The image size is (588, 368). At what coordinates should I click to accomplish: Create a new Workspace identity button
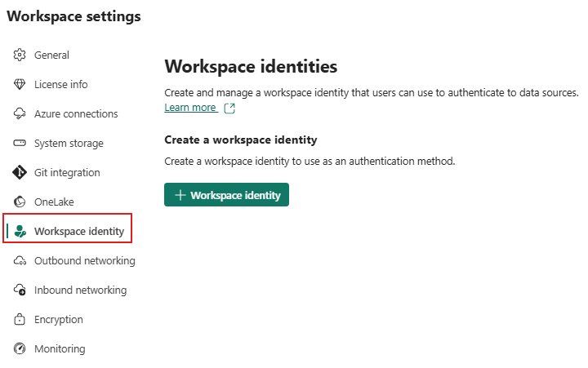(x=226, y=194)
